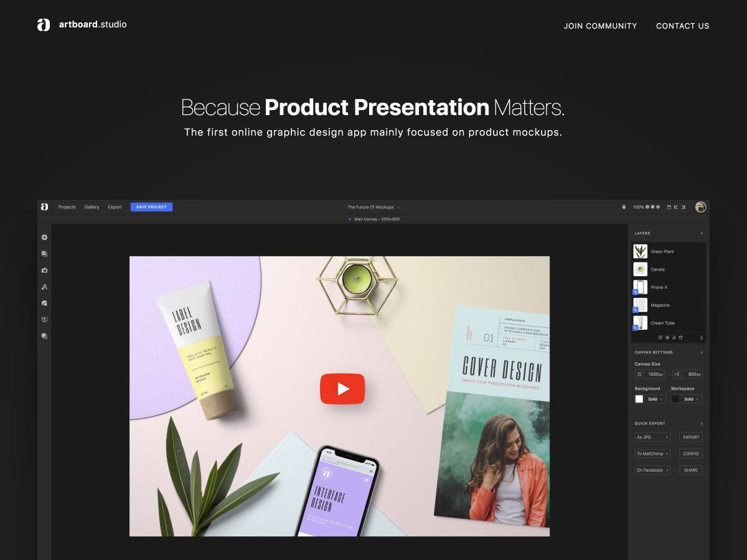Open the Export menu
The height and width of the screenshot is (560, 747).
pos(115,207)
